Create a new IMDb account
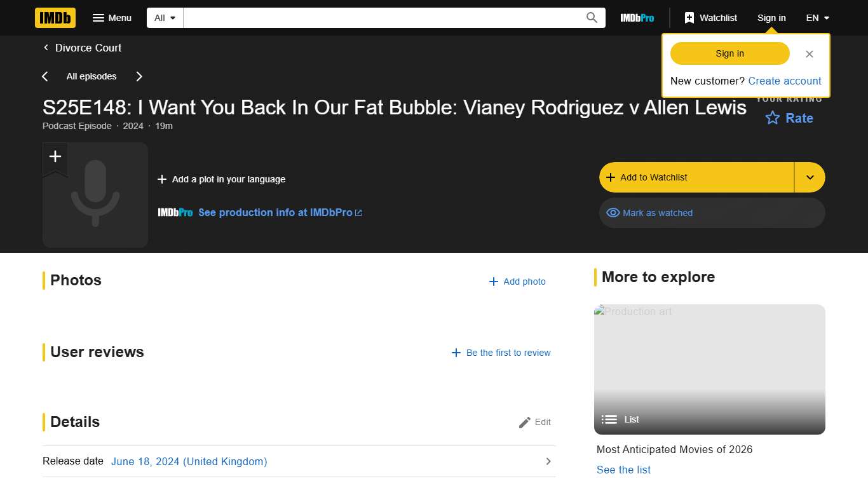Screen dimensions: 868x488 coord(784,81)
